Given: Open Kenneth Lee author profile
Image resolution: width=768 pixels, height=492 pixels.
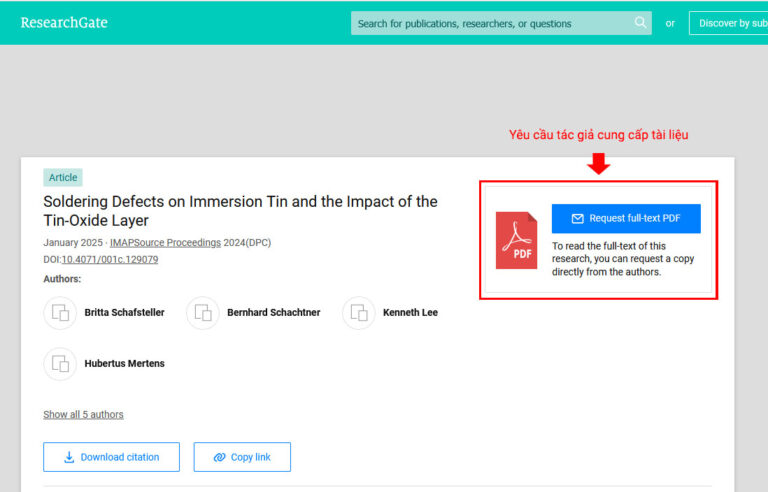Looking at the screenshot, I should (x=410, y=313).
